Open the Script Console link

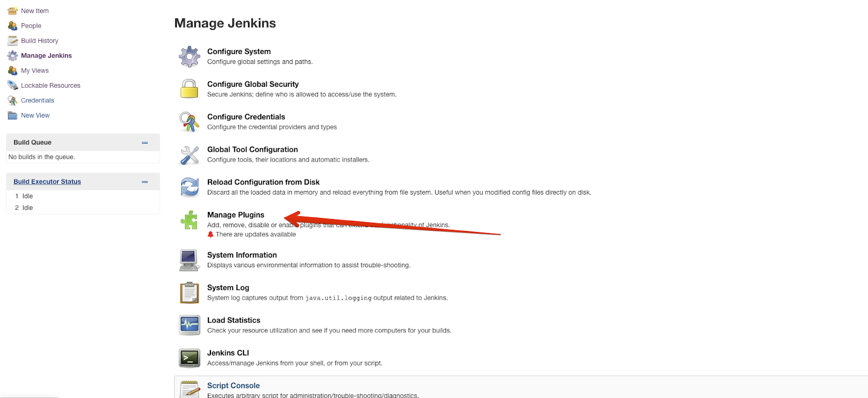(233, 386)
